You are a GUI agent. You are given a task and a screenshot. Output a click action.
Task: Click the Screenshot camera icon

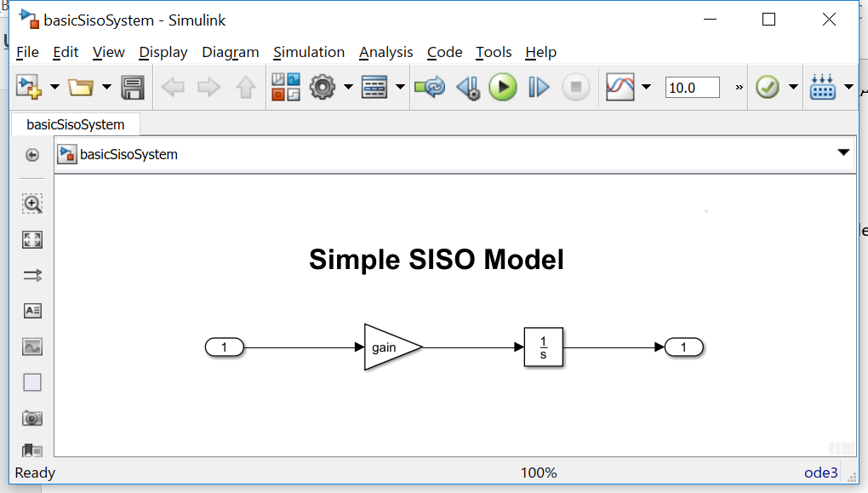32,418
